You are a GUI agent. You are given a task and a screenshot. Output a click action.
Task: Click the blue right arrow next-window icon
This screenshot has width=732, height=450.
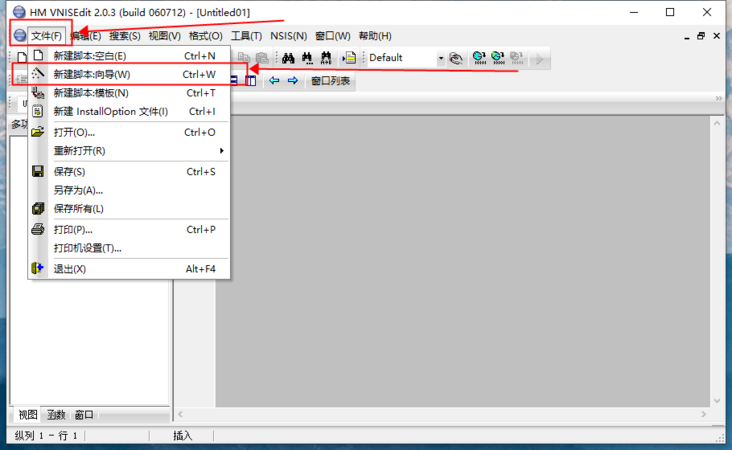(x=293, y=81)
